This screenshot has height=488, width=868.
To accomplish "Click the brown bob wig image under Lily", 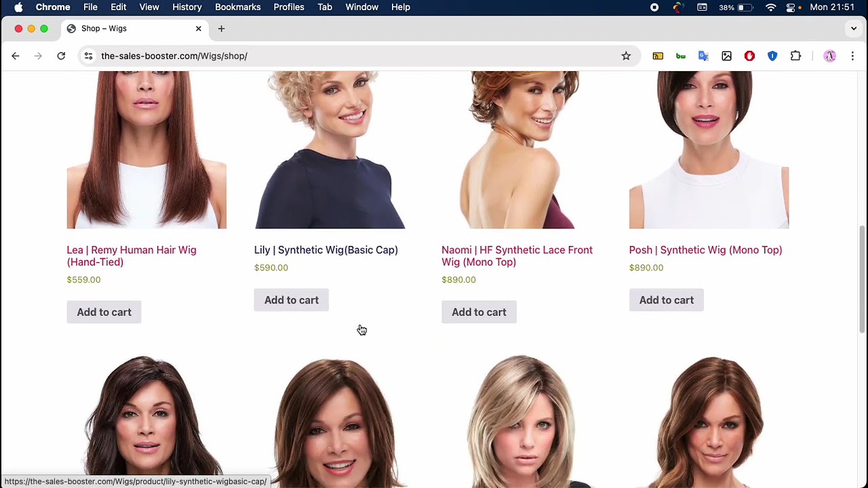I will pos(334,421).
